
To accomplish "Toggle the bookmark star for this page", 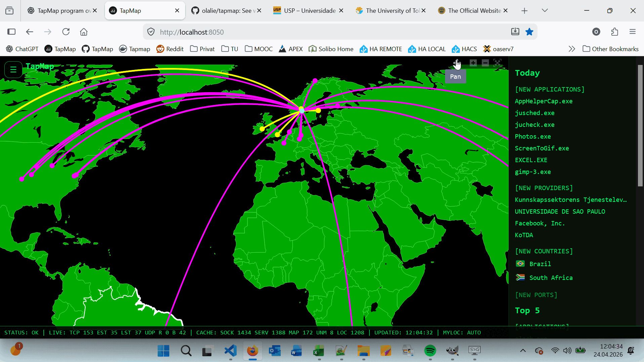I will click(x=529, y=32).
